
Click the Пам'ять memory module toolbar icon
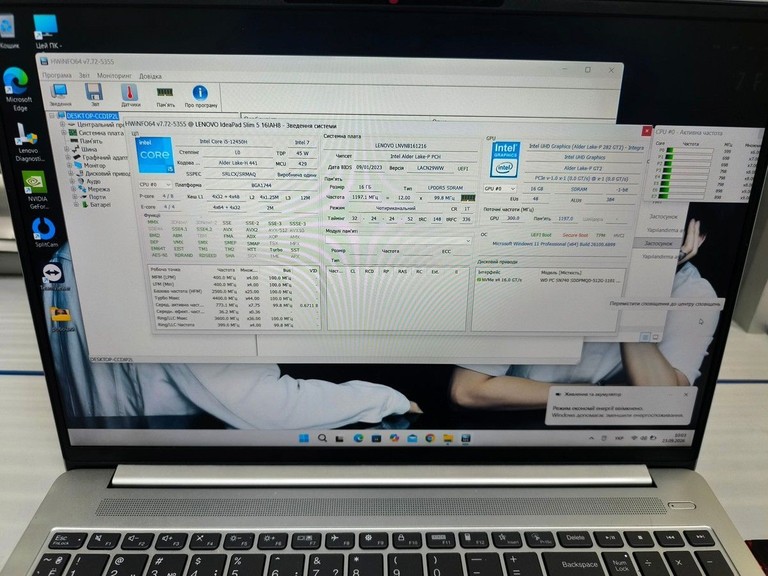[165, 96]
